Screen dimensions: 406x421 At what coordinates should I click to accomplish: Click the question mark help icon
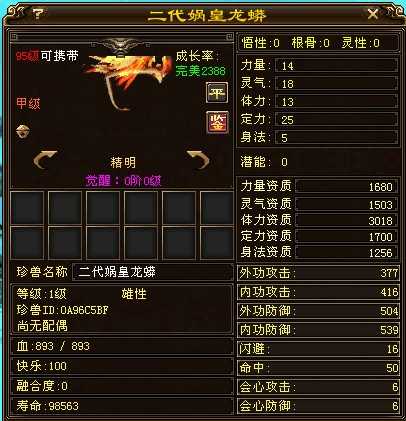(39, 14)
